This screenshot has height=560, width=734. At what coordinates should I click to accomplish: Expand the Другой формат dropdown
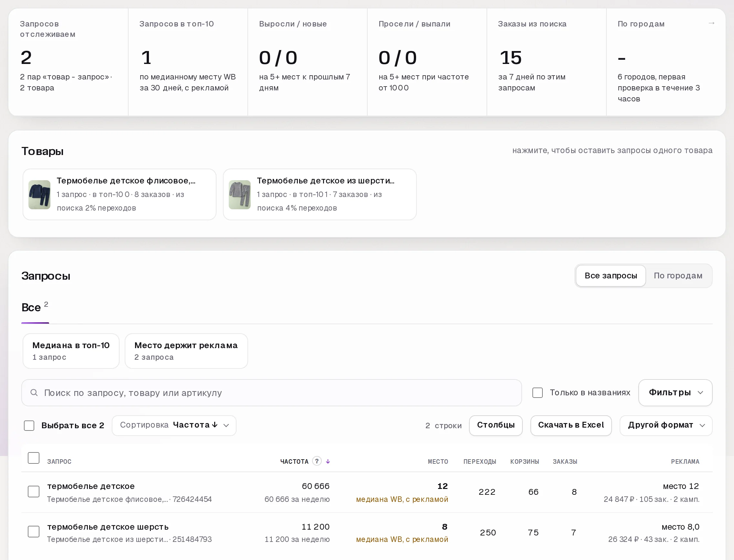click(x=666, y=425)
